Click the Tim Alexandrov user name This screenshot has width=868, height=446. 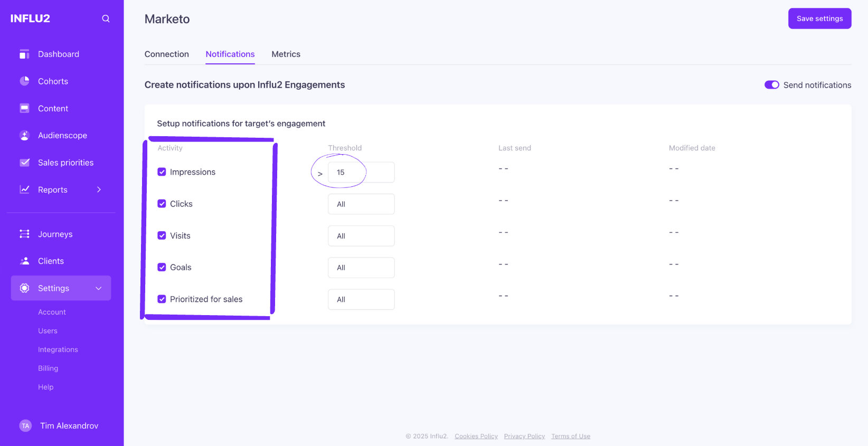point(69,426)
